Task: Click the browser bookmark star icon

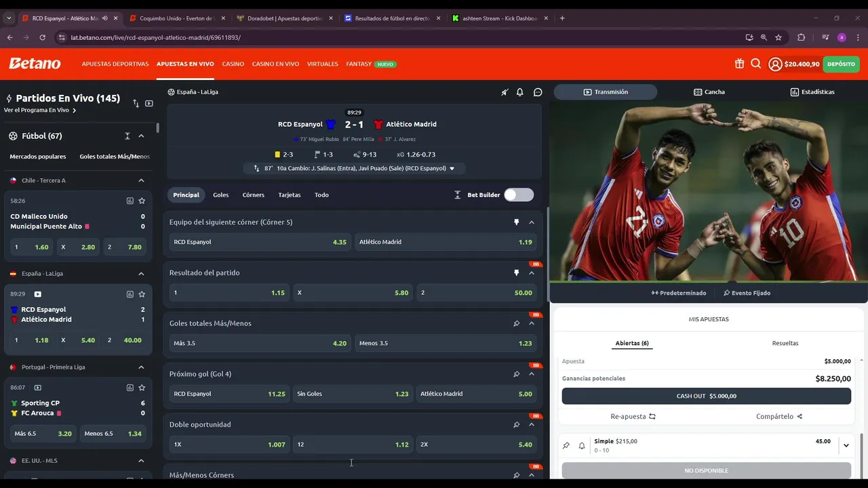Action: 778,38
